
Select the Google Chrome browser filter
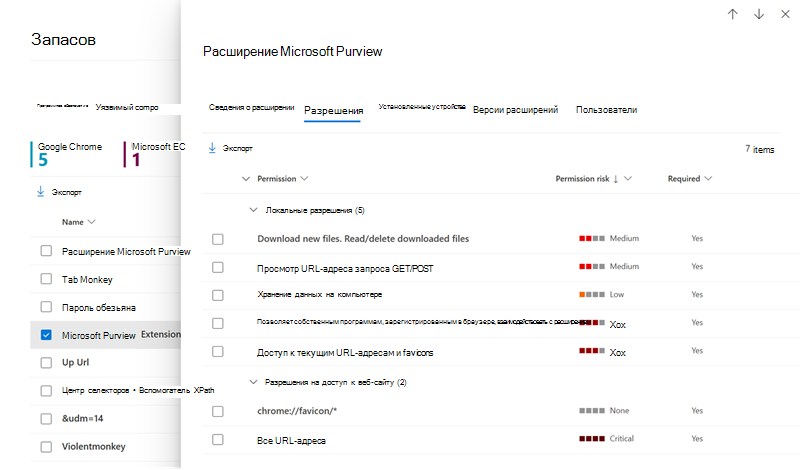point(69,154)
